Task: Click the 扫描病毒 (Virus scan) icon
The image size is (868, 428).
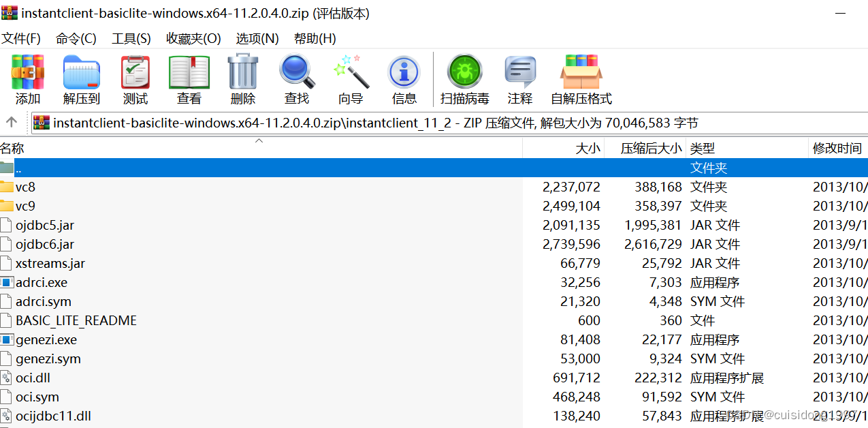Action: pos(465,72)
